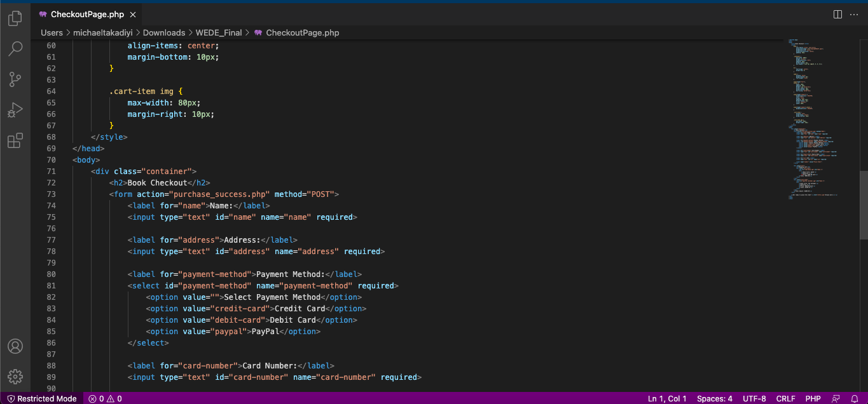Open the Manage gear menu
Image resolution: width=868 pixels, height=404 pixels.
coord(15,376)
